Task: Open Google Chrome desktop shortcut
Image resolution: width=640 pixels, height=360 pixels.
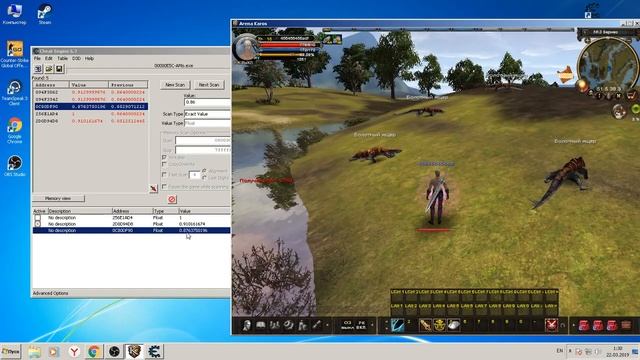Action: pos(14,131)
